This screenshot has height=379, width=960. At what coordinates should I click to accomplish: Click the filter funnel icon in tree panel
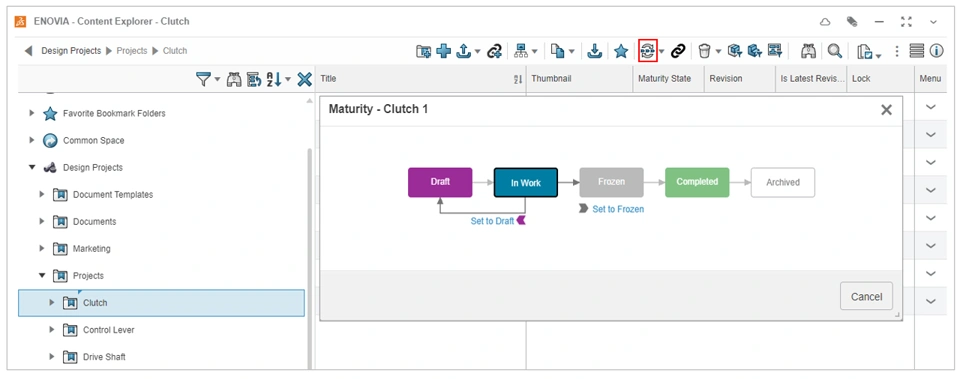tap(203, 79)
